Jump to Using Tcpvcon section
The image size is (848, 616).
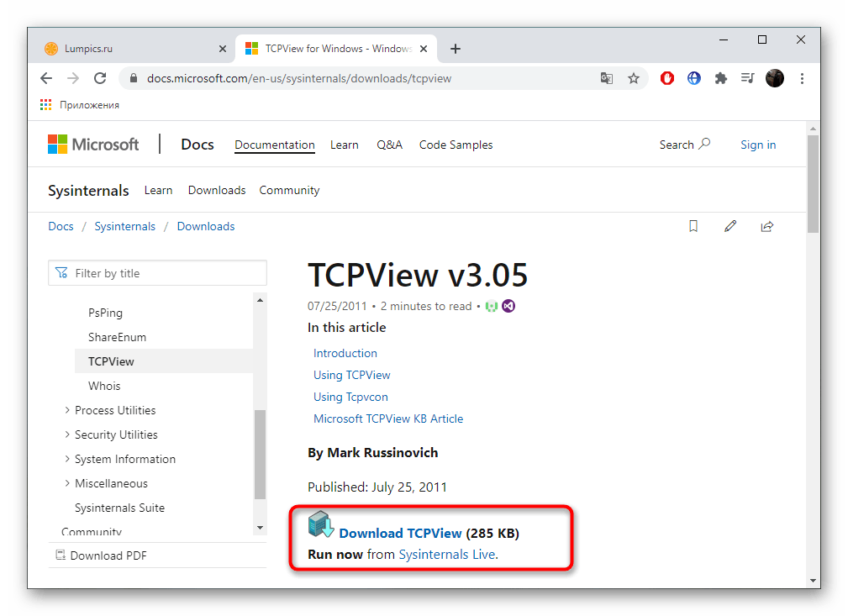350,397
